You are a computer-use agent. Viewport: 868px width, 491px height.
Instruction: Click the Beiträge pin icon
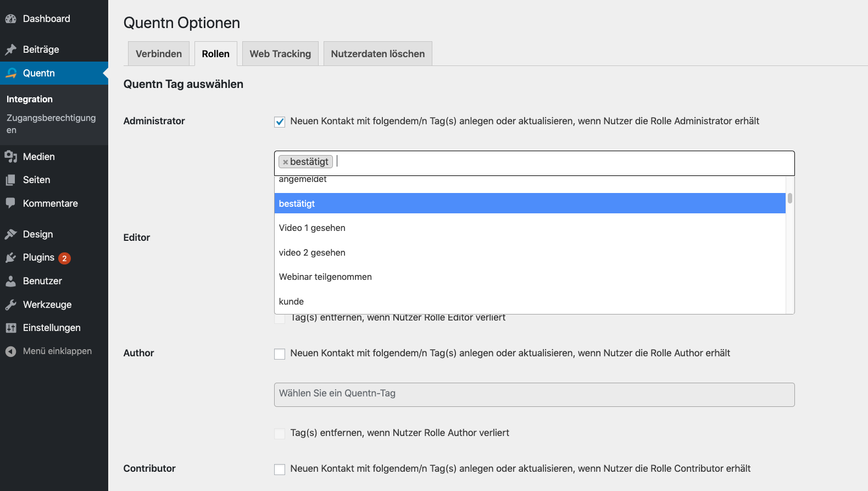tap(10, 49)
